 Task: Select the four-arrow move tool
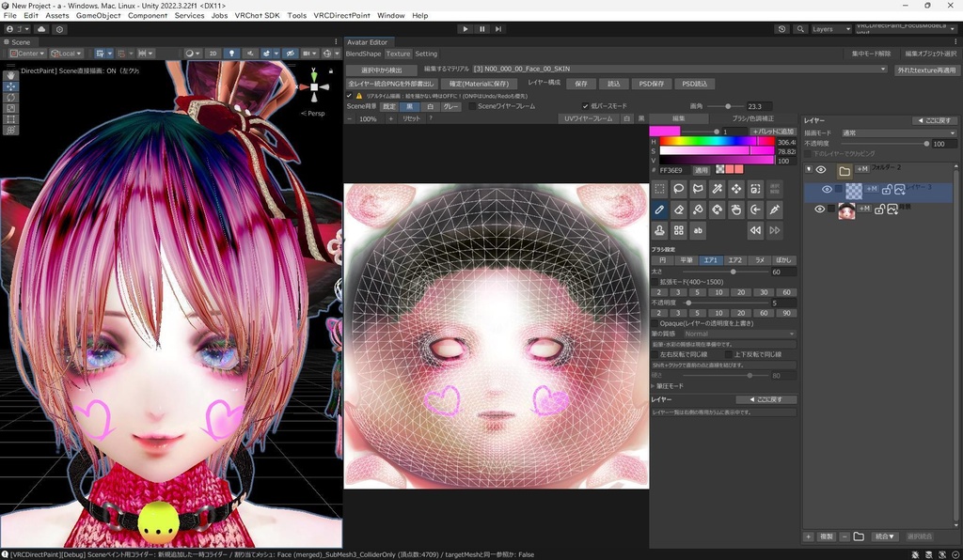(735, 189)
